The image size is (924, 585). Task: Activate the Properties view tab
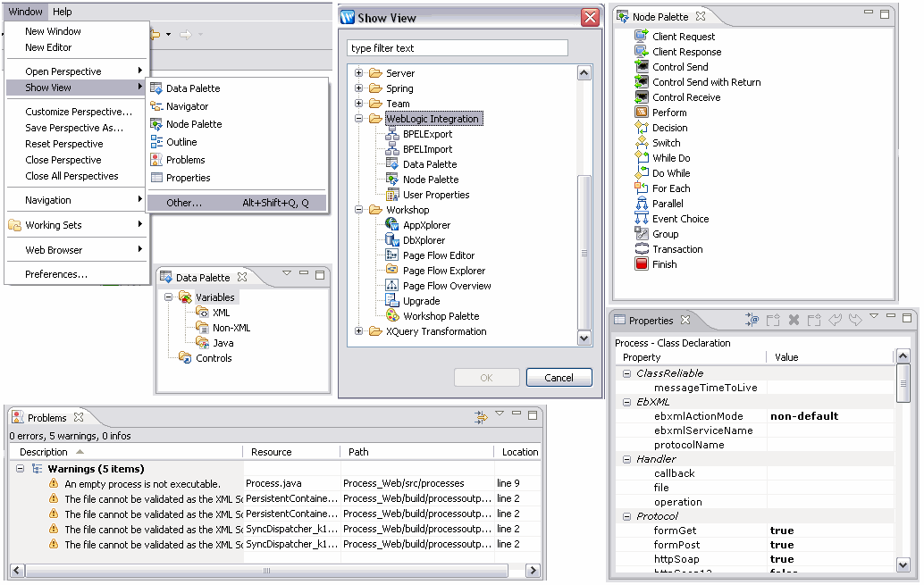point(651,321)
